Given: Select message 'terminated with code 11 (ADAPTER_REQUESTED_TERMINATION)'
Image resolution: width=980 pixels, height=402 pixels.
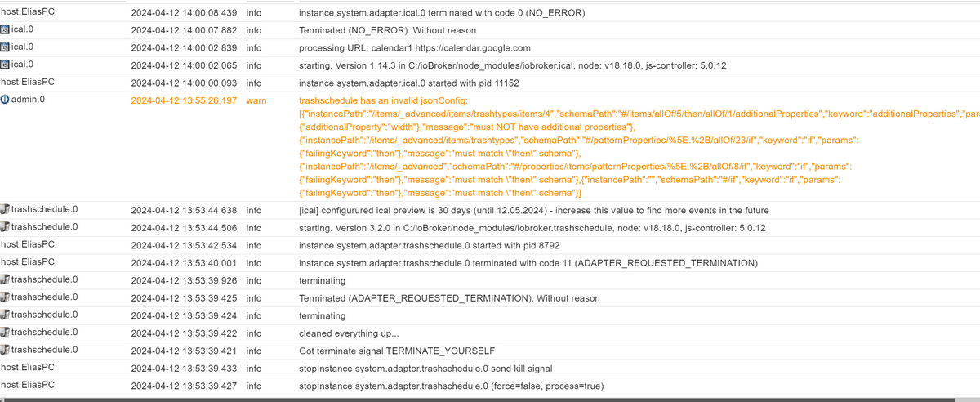Looking at the screenshot, I should click(x=528, y=263).
